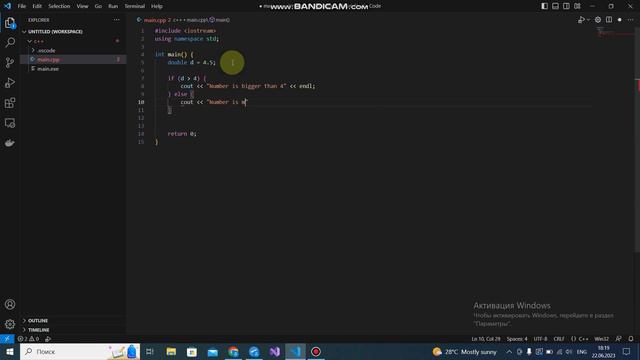Open editor More Actions ellipsis
This screenshot has width=640, height=360.
click(x=631, y=20)
